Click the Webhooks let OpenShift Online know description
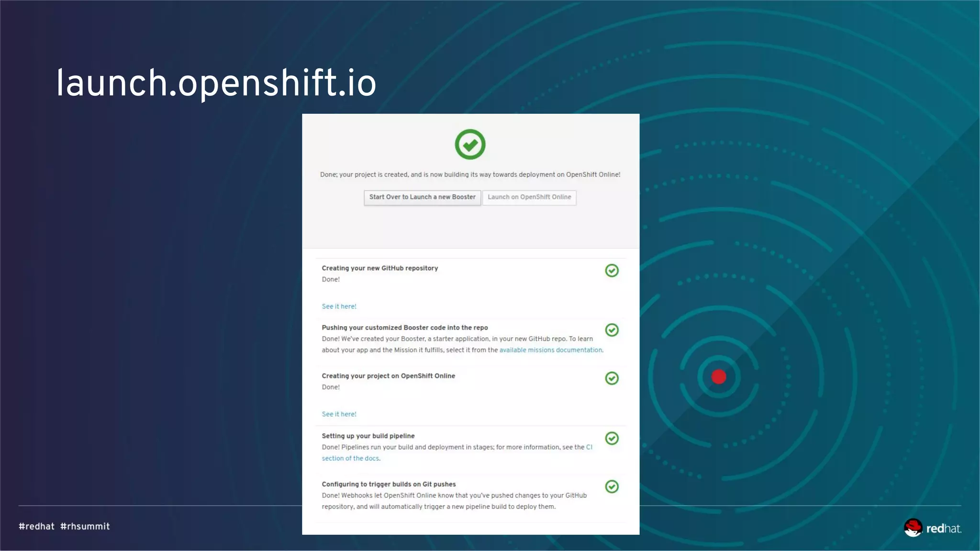This screenshot has width=980, height=551. pyautogui.click(x=454, y=501)
